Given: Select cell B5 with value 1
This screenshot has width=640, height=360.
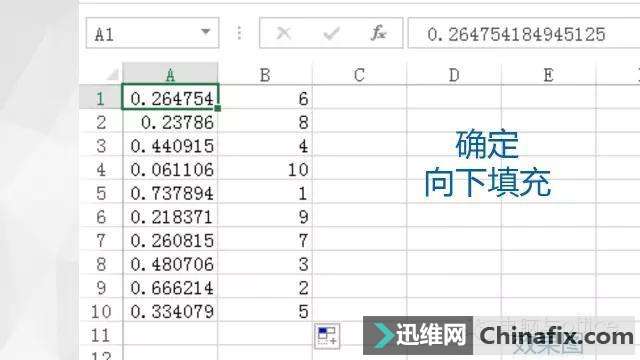Looking at the screenshot, I should click(265, 192).
